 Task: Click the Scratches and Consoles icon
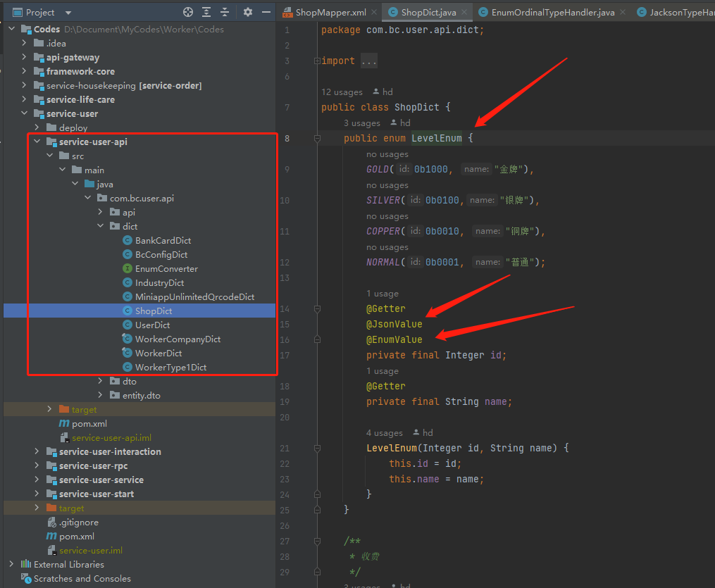coord(26,578)
